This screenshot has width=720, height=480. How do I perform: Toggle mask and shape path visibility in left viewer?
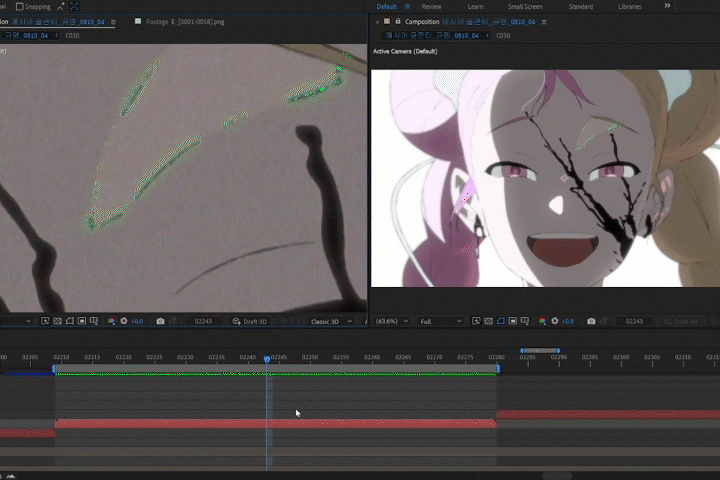[x=70, y=321]
